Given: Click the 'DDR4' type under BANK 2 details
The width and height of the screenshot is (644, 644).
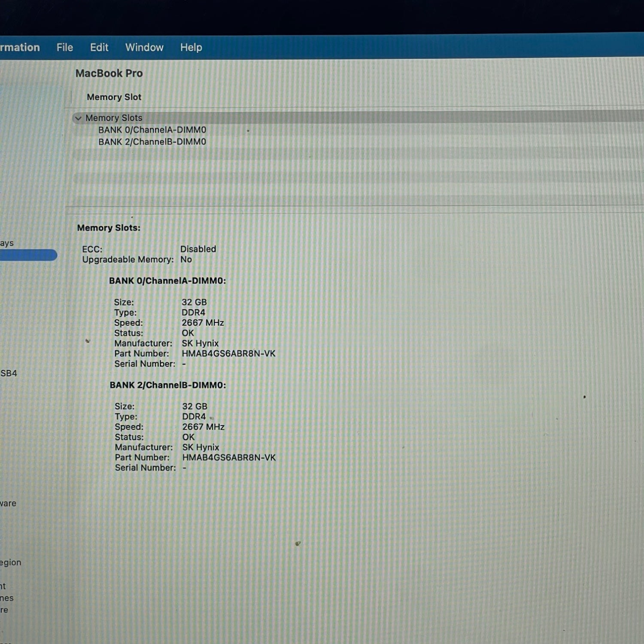Looking at the screenshot, I should 194,416.
